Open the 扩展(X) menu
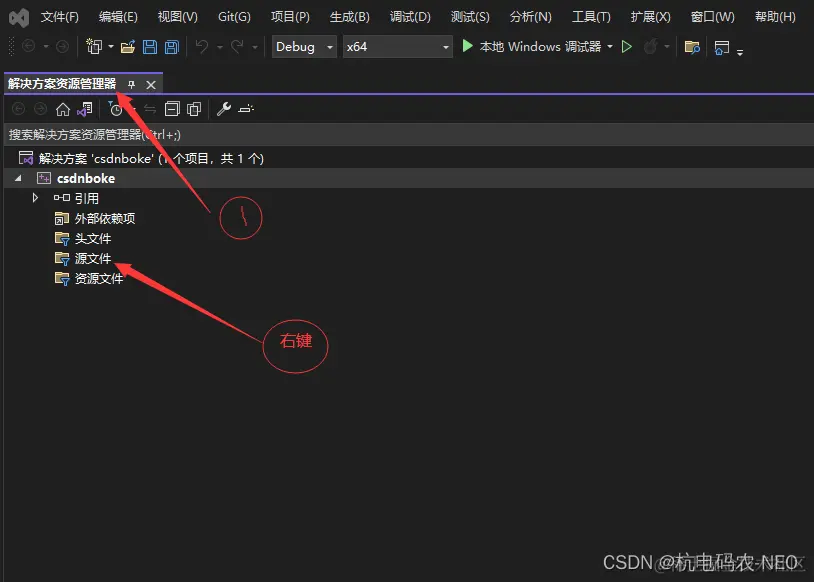The width and height of the screenshot is (814, 582). [650, 17]
